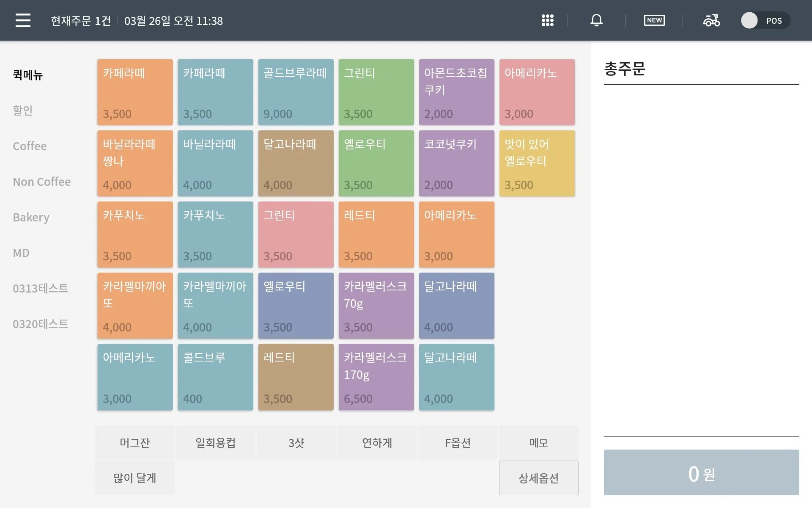Select the yellow 맛이 있어 옐로우티 tile
The height and width of the screenshot is (508, 812).
537,163
